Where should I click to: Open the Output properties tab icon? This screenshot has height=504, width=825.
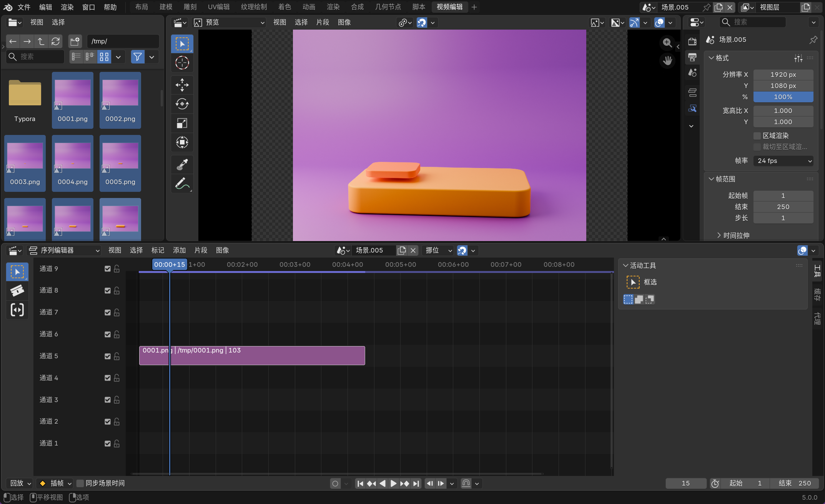click(692, 58)
